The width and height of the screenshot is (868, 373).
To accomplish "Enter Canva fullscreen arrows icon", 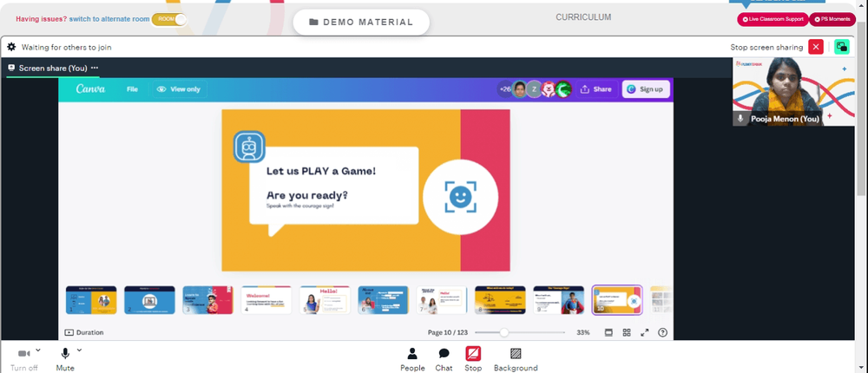I will (x=644, y=332).
